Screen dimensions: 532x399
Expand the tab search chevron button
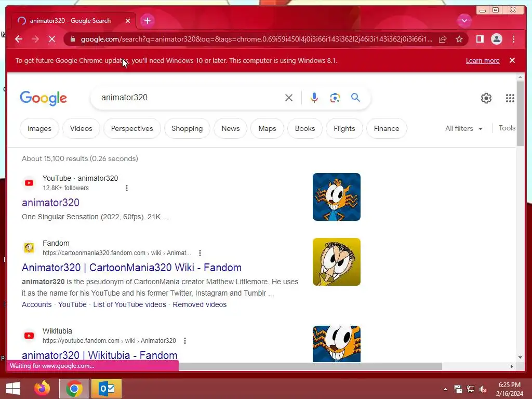coord(464,21)
